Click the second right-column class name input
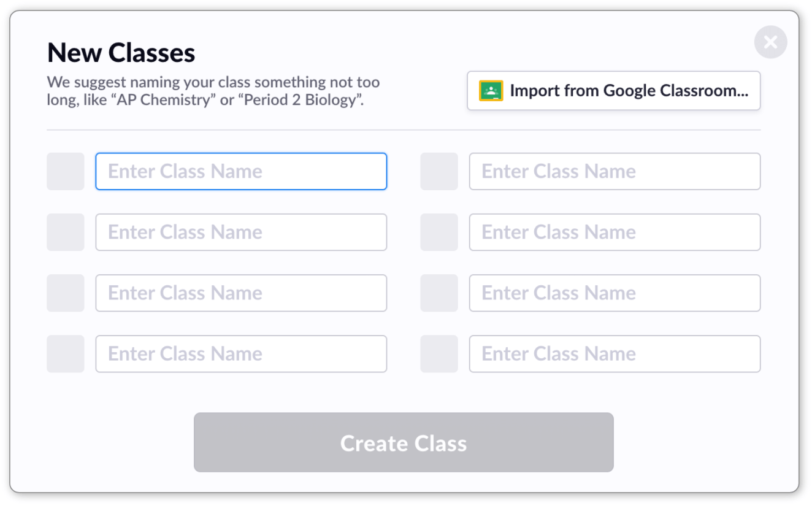 (x=615, y=232)
